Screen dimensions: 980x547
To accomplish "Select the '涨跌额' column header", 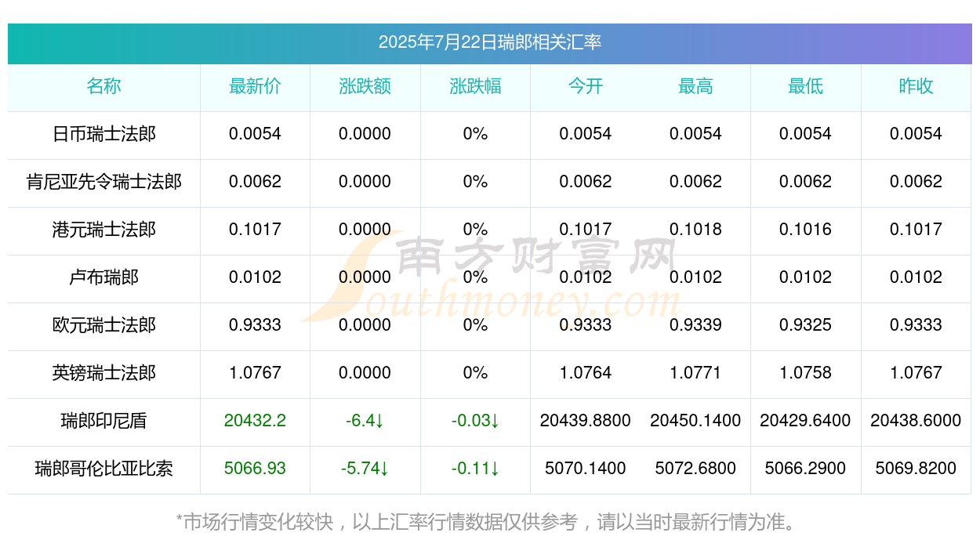I will click(x=365, y=86).
